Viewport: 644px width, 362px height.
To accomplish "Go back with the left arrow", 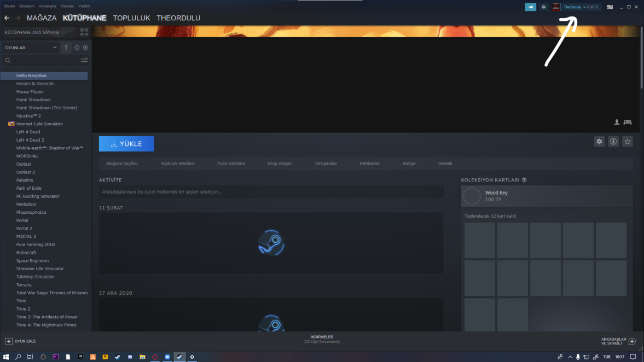I will 7,18.
